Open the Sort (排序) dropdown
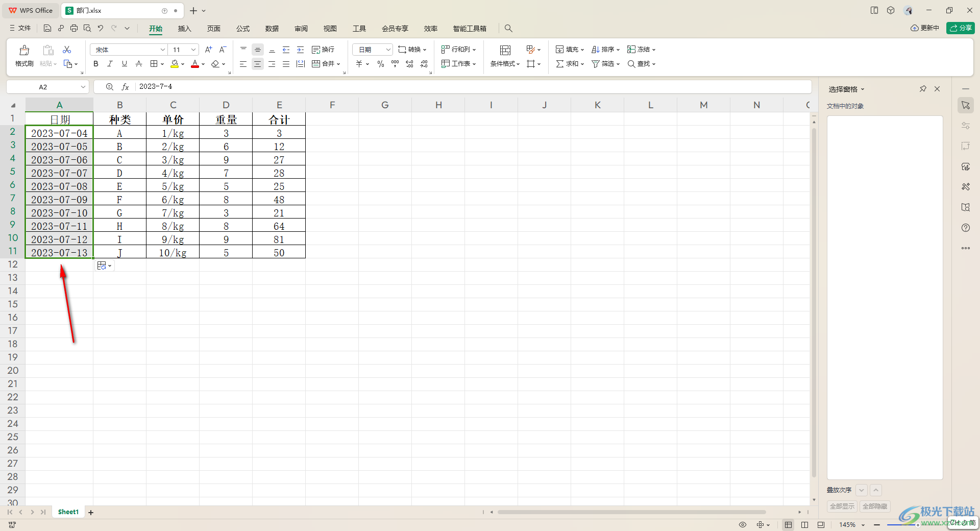 605,50
